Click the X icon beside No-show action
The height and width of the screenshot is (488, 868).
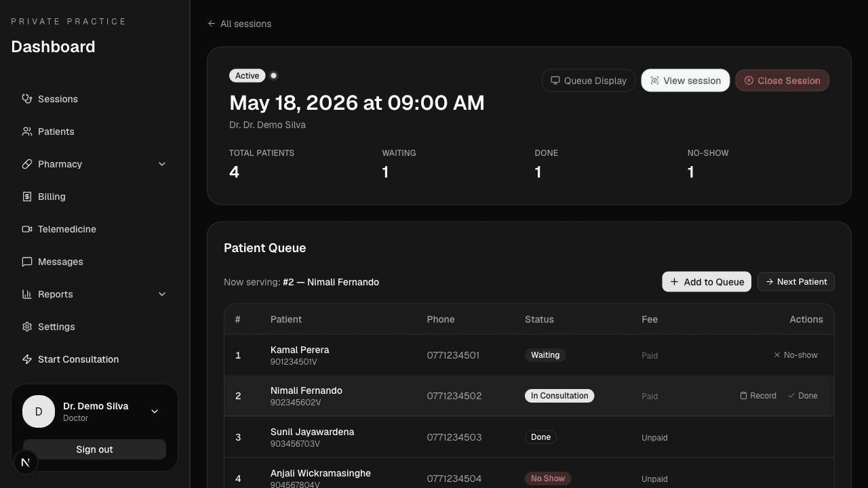pyautogui.click(x=777, y=355)
